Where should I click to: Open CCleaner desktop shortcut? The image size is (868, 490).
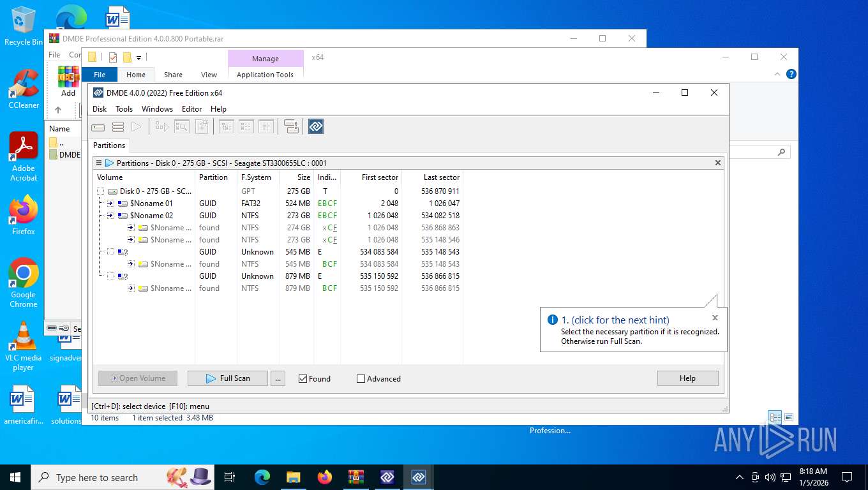[x=24, y=89]
